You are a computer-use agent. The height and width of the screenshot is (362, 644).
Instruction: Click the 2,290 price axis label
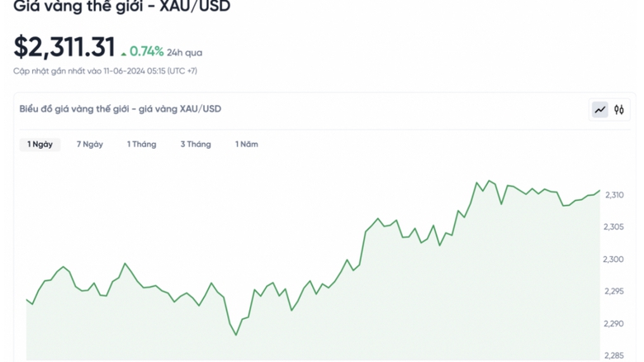[x=614, y=323]
